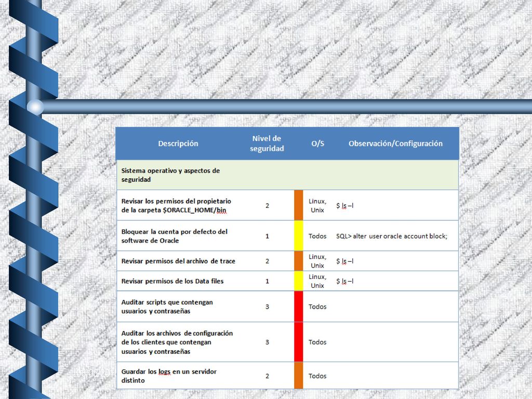The height and width of the screenshot is (399, 532).
Task: Select "SQL> alter user oracle account block;" command
Action: click(x=392, y=236)
